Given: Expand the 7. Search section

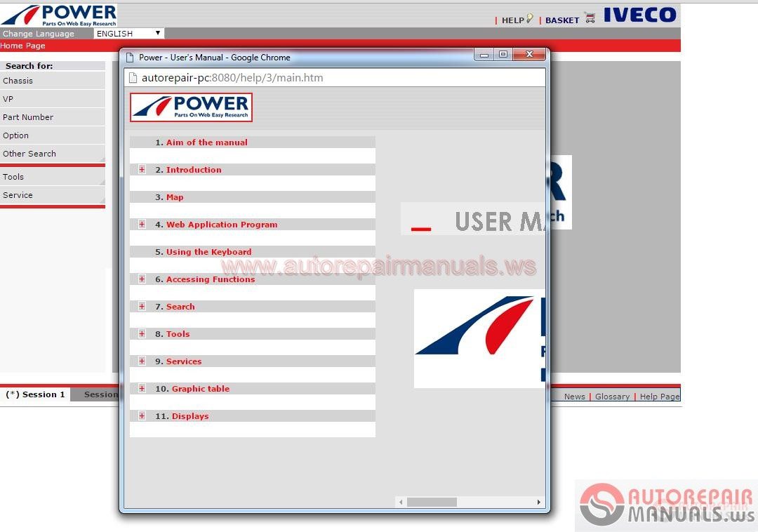Looking at the screenshot, I should [x=142, y=306].
